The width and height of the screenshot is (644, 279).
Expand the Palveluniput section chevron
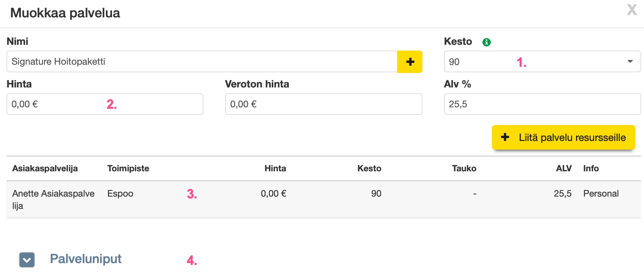click(x=27, y=260)
